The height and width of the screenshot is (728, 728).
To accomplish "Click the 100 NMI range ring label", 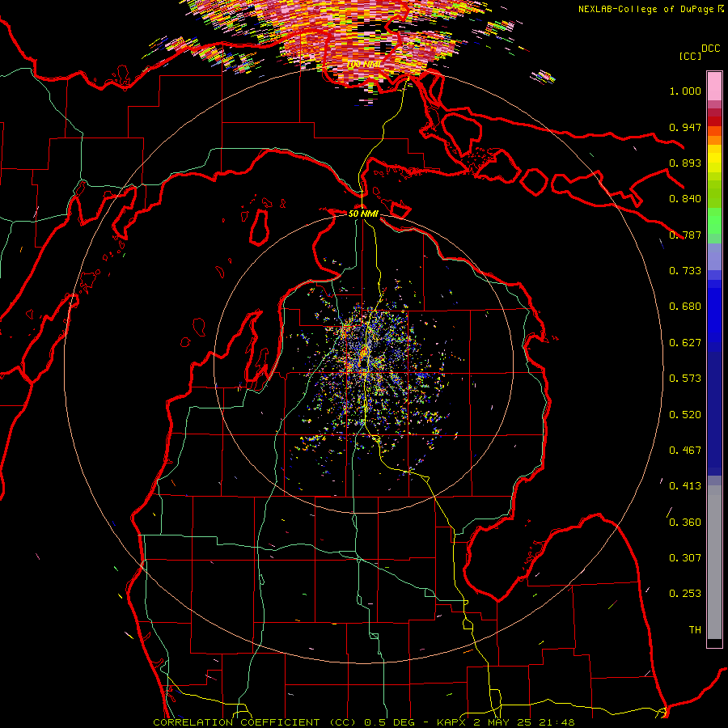I will (364, 64).
